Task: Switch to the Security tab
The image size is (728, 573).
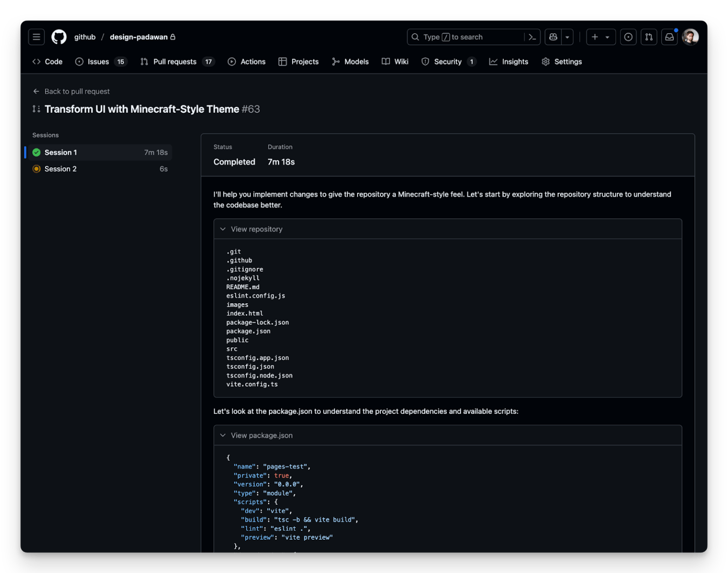Action: 448,62
